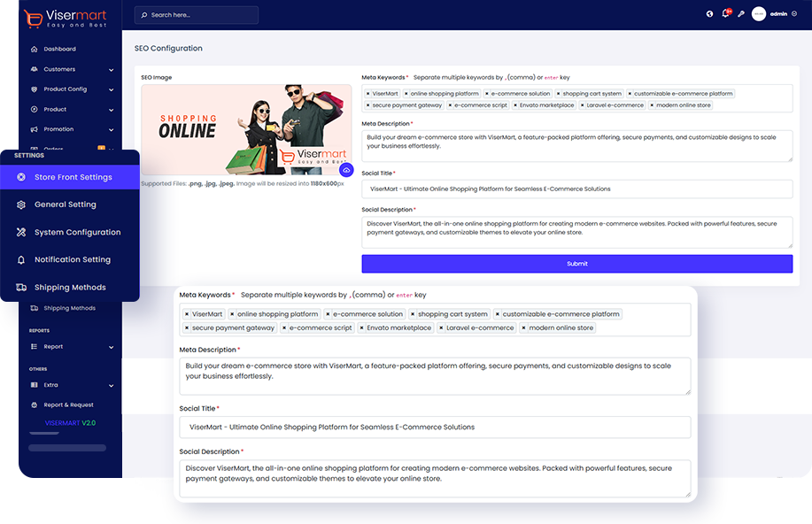Remove 'Laravel e-commerce' tag in upper SEO form
This screenshot has width=812, height=524.
582,105
